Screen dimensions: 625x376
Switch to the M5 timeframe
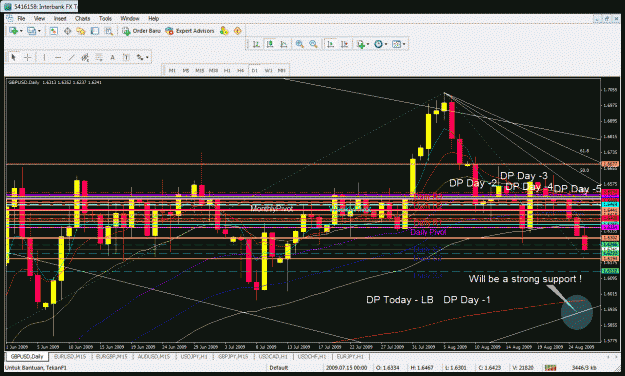(186, 70)
